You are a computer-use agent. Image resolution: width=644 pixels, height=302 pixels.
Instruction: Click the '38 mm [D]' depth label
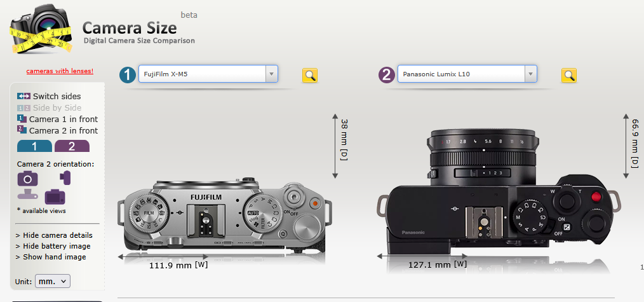(x=345, y=140)
